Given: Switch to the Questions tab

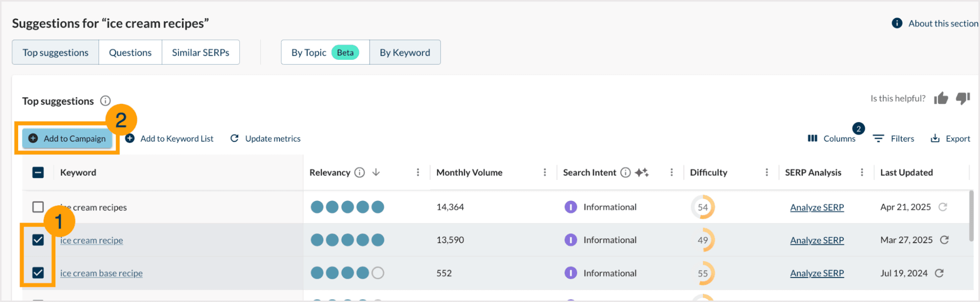Looking at the screenshot, I should tap(130, 52).
